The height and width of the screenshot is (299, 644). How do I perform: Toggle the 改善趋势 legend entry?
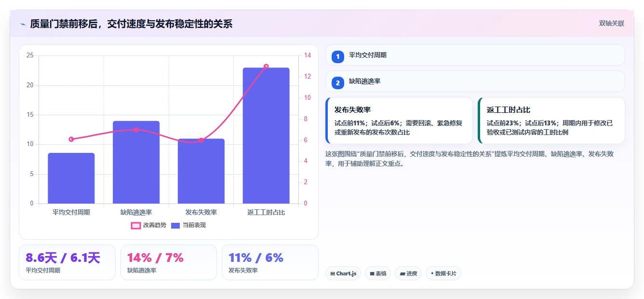[148, 225]
